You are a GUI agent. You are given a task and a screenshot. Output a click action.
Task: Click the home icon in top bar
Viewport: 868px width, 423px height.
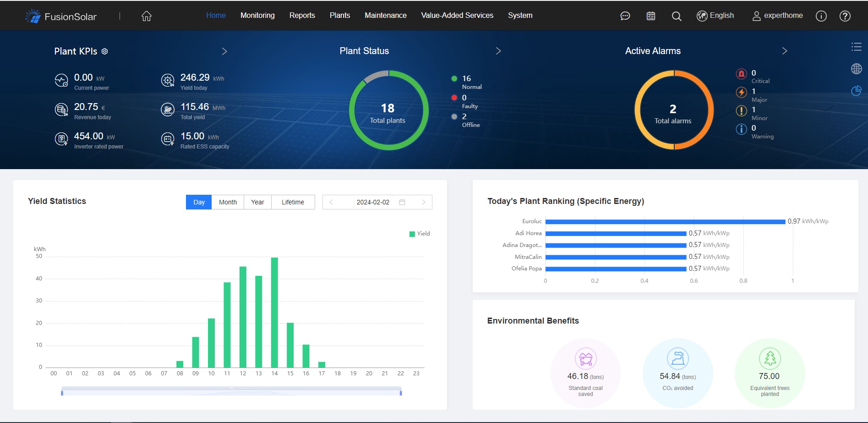click(146, 16)
